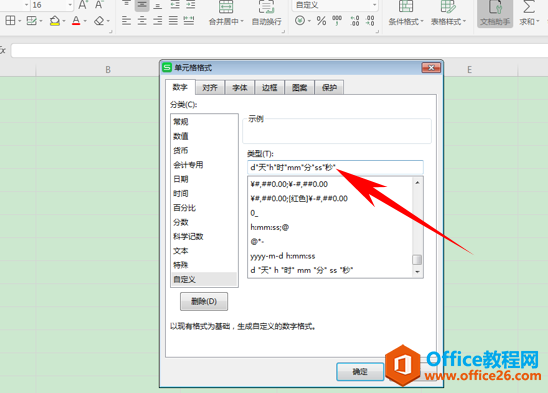Expand the borders dropdown arrow
The image size is (548, 393).
[x=20, y=21]
